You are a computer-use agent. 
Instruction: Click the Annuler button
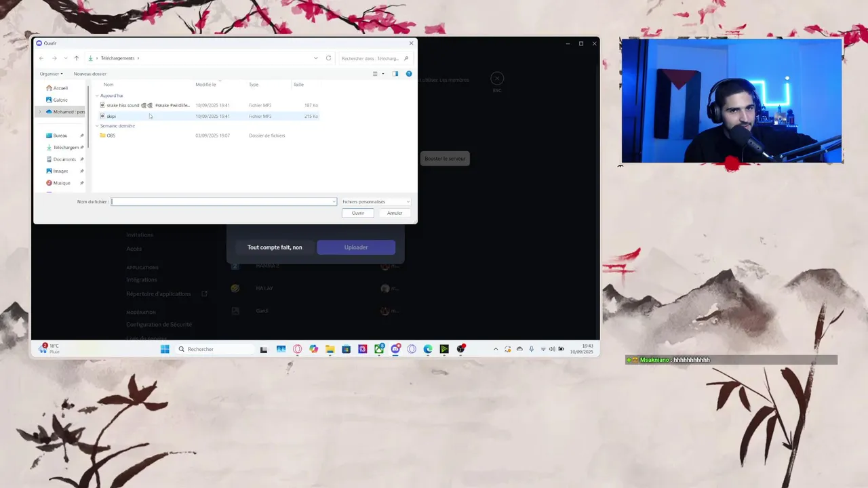coord(395,213)
